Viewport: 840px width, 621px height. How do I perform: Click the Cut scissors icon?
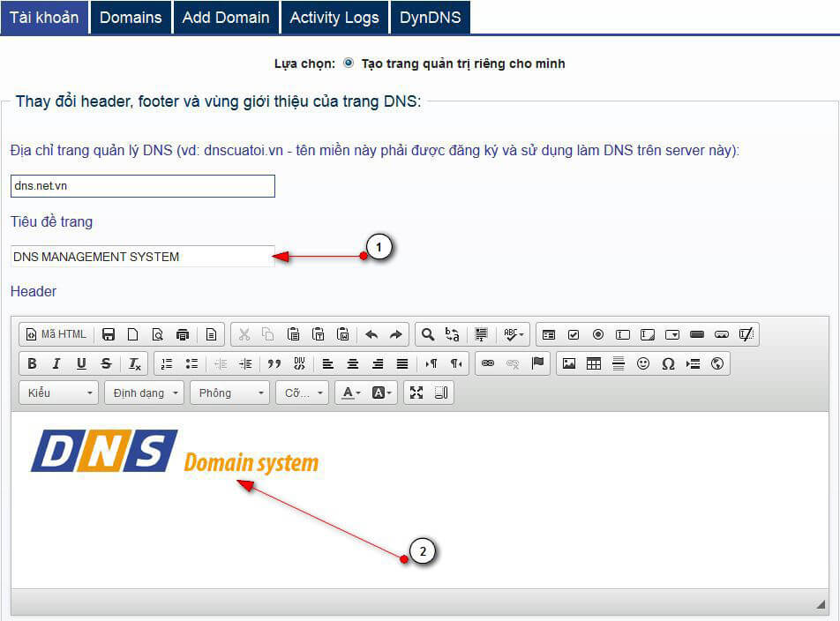[x=244, y=334]
